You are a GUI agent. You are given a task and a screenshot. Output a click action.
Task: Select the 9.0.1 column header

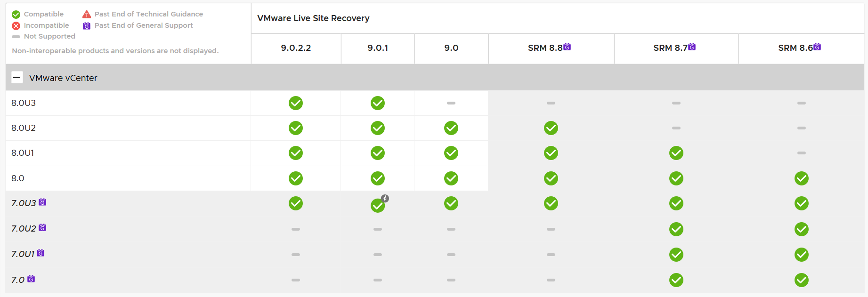[x=378, y=48]
